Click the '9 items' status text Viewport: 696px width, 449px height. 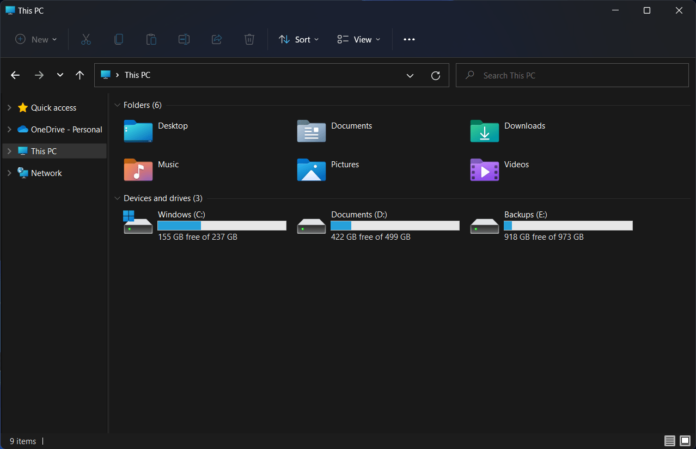pyautogui.click(x=23, y=441)
